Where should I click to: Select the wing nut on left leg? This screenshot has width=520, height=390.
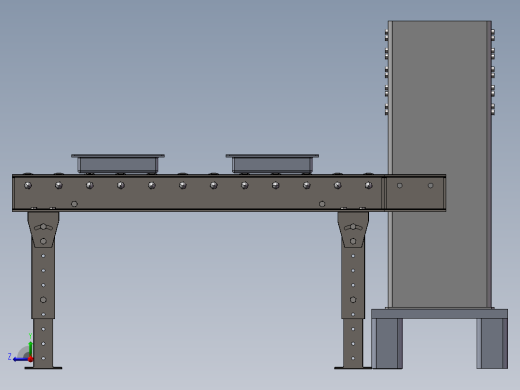[43, 227]
